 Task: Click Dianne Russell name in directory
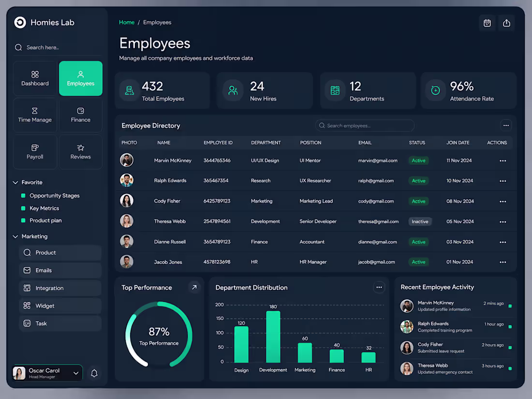(x=170, y=242)
